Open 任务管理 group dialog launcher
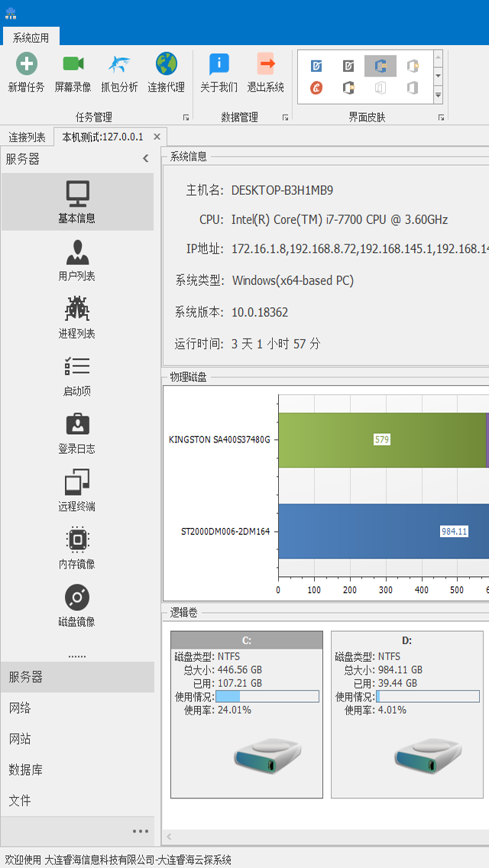Screen dimensions: 489x868 (186, 118)
